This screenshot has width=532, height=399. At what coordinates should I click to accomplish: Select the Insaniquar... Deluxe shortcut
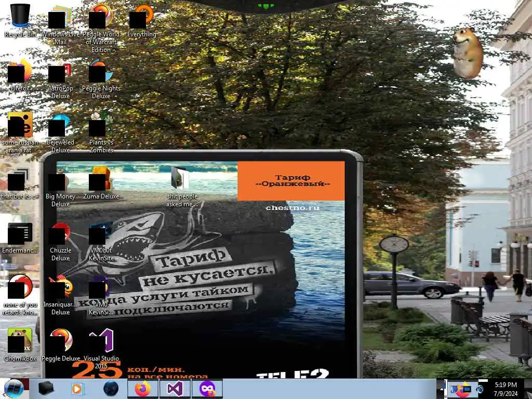60,295
